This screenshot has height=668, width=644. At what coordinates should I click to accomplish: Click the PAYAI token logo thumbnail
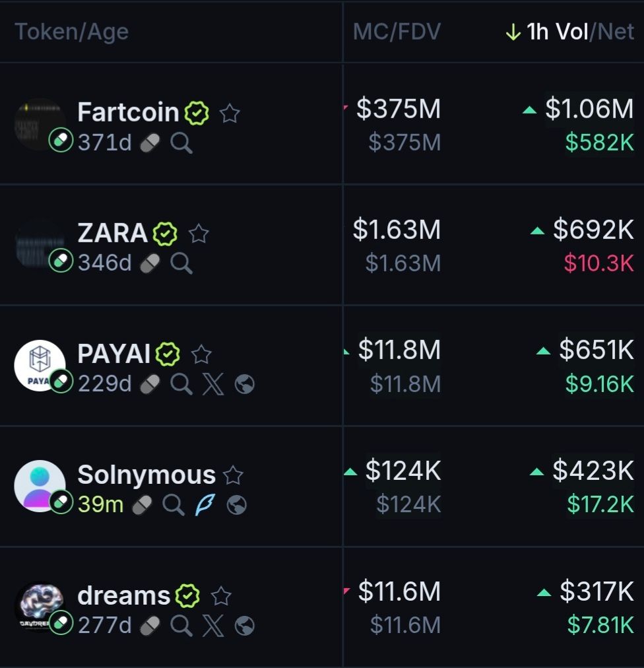point(40,365)
